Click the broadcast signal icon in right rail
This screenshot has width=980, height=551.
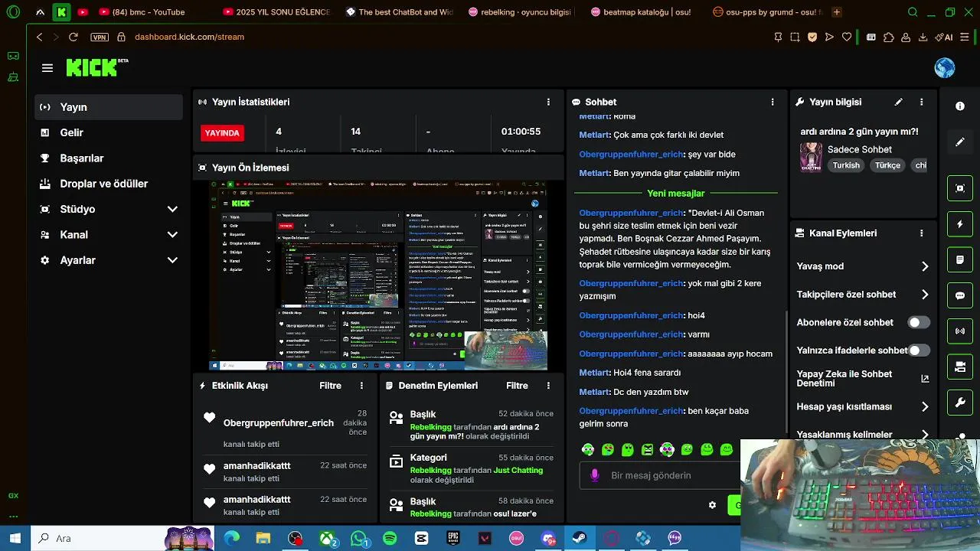coord(960,331)
